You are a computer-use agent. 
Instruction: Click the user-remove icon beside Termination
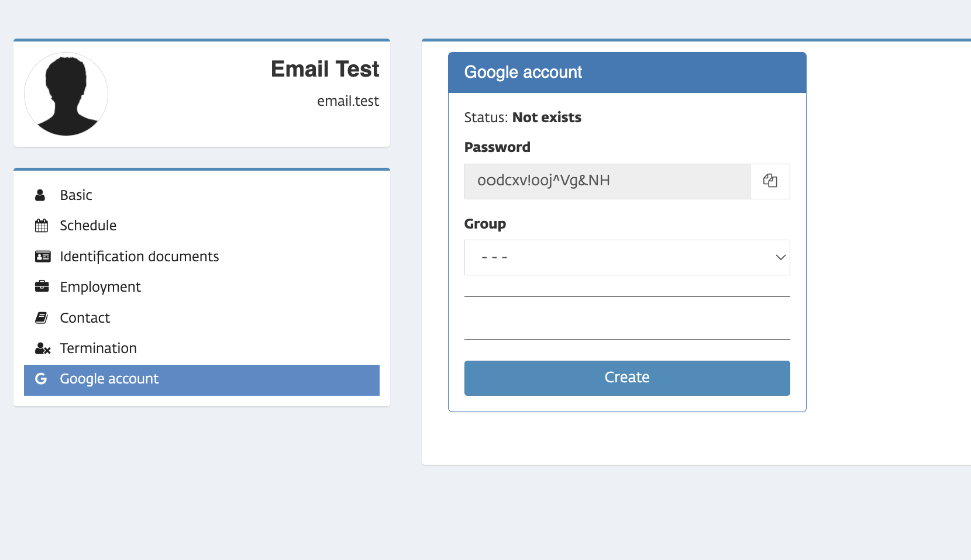[x=43, y=348]
